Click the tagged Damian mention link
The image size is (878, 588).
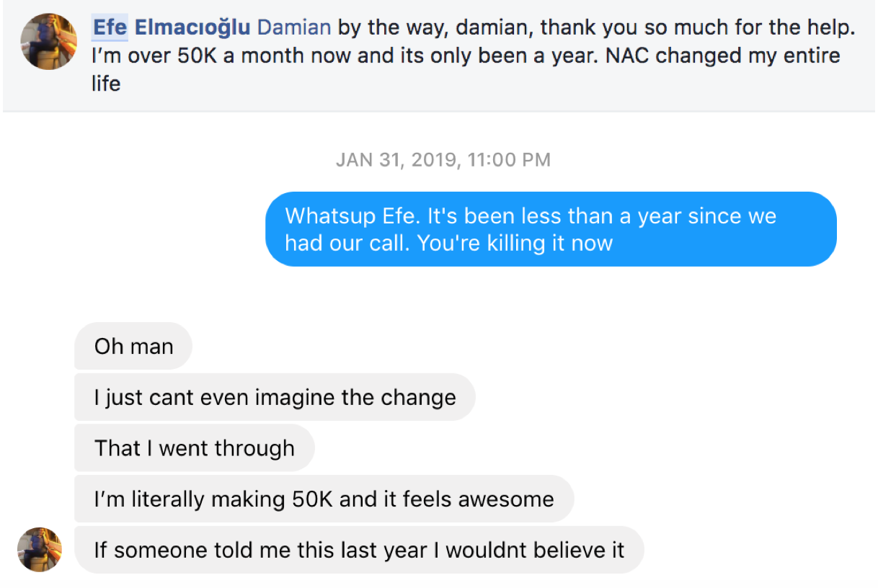(294, 28)
